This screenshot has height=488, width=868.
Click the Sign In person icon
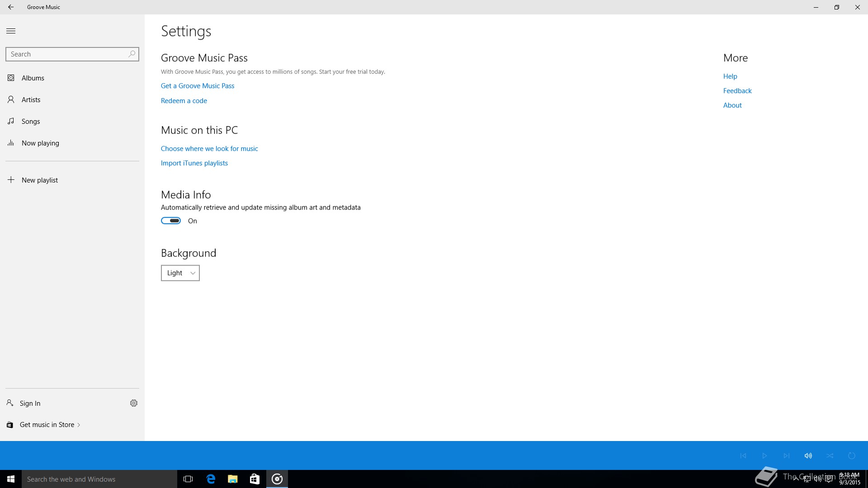(10, 403)
